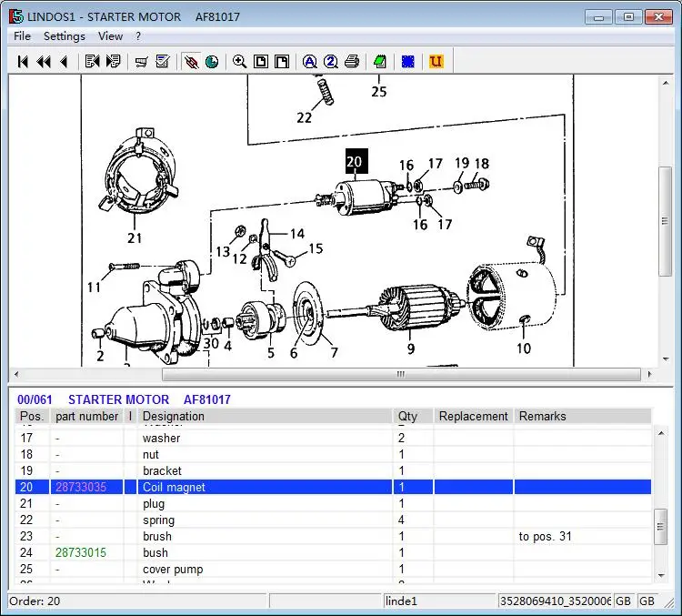
Task: Click the part number column header
Action: 86,416
